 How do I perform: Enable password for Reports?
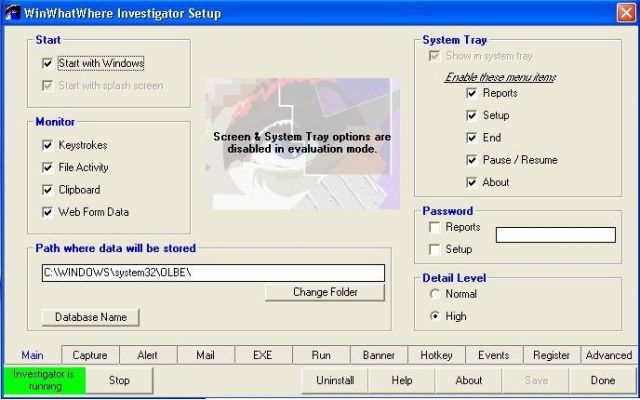click(435, 227)
